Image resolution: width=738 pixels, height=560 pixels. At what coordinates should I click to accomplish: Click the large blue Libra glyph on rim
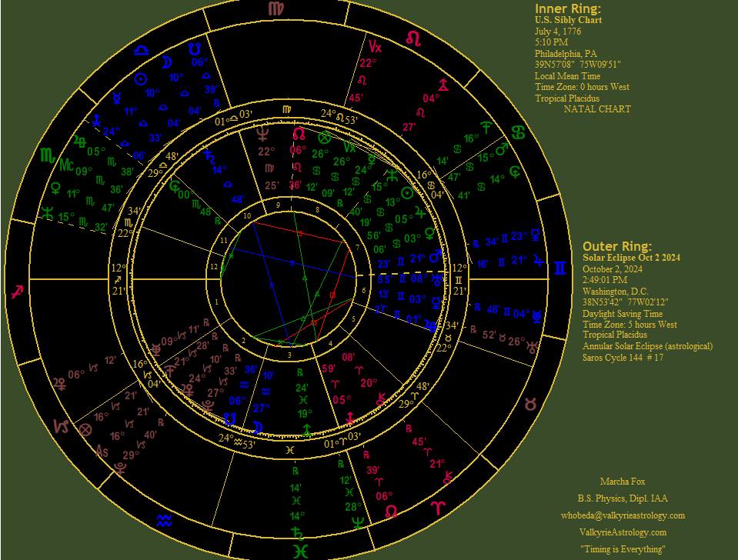[x=142, y=50]
